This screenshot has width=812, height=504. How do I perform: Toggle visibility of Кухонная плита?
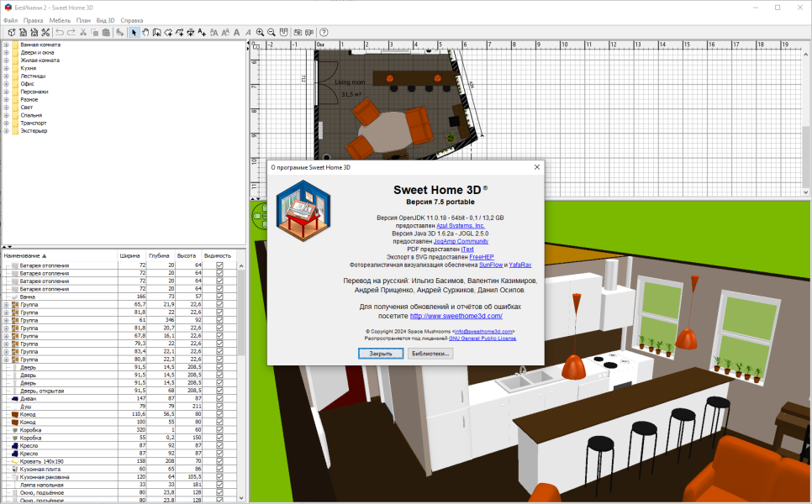219,469
